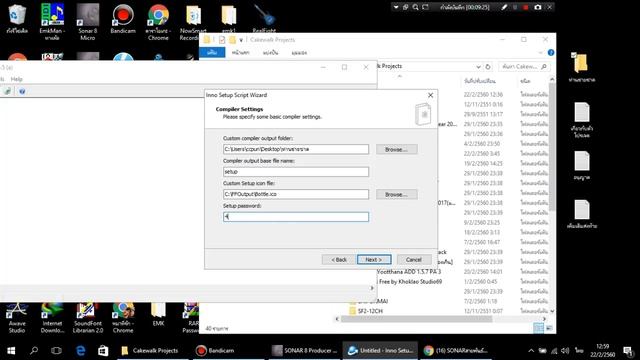Expand the Explorer address bar dropdown
This screenshot has height=360, width=640.
pyautogui.click(x=478, y=67)
